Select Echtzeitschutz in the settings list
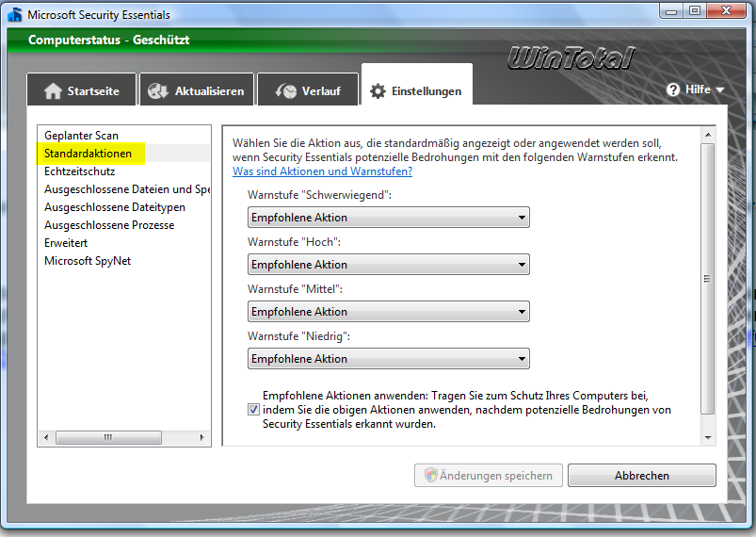 click(x=124, y=171)
